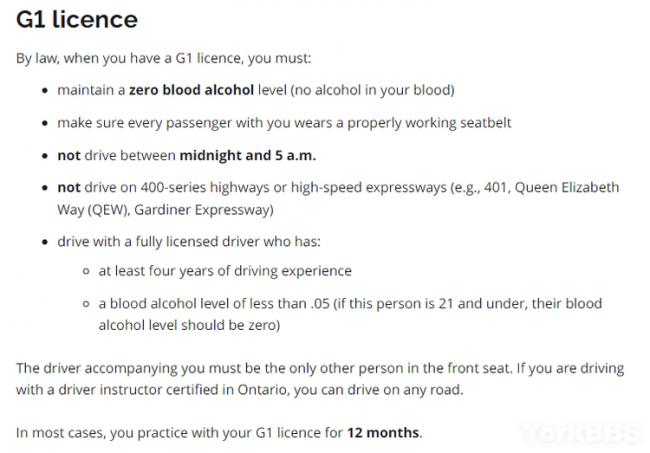Viewport: 650px width, 453px height.
Task: Click "drive with a fully licensed driver" line
Action: 193,241
